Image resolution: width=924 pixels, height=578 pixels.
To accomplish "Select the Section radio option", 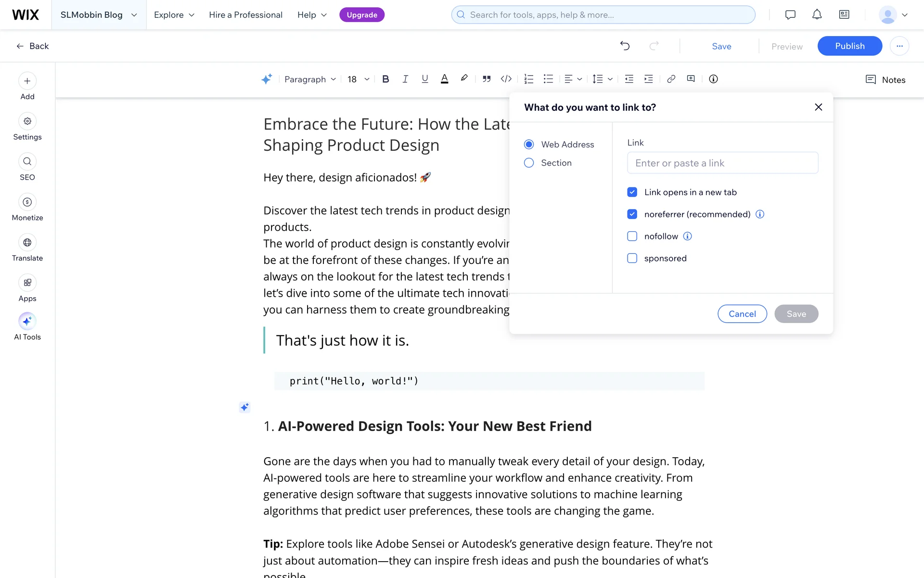I will (529, 163).
